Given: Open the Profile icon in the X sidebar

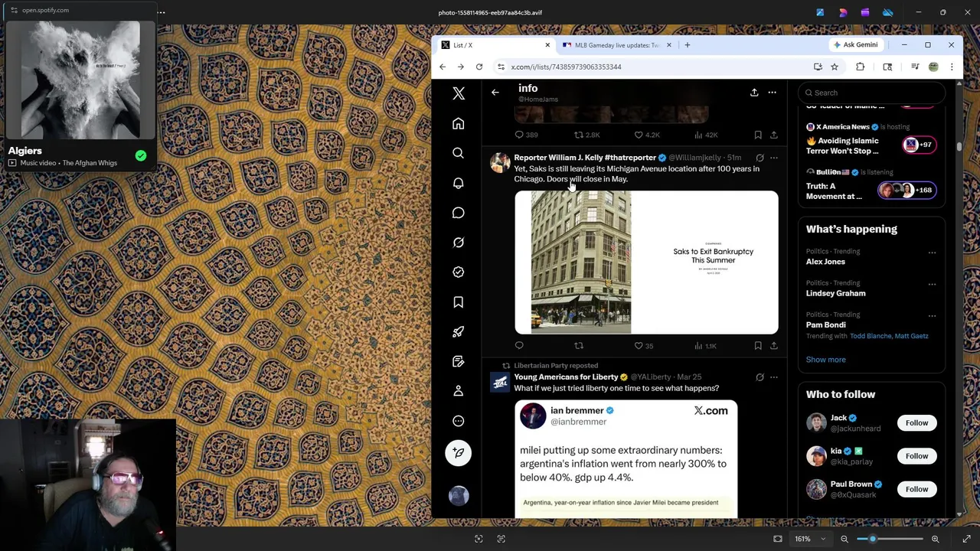Looking at the screenshot, I should (x=458, y=391).
